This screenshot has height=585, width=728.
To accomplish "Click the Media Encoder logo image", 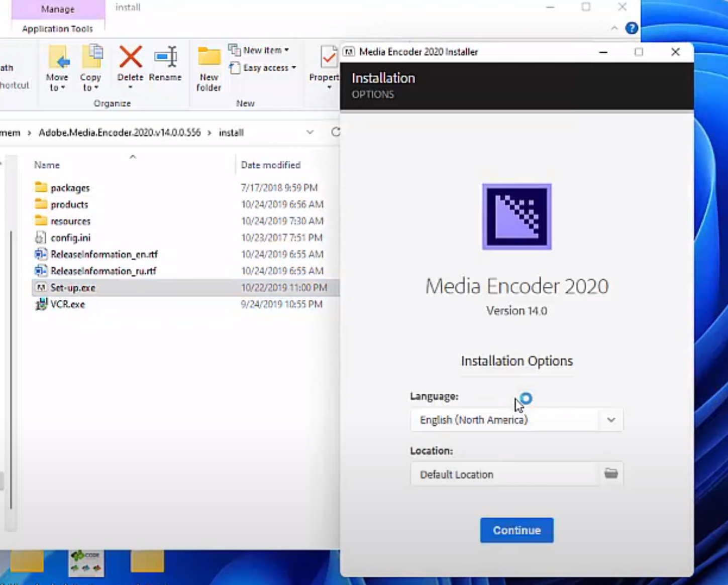I will pos(516,216).
